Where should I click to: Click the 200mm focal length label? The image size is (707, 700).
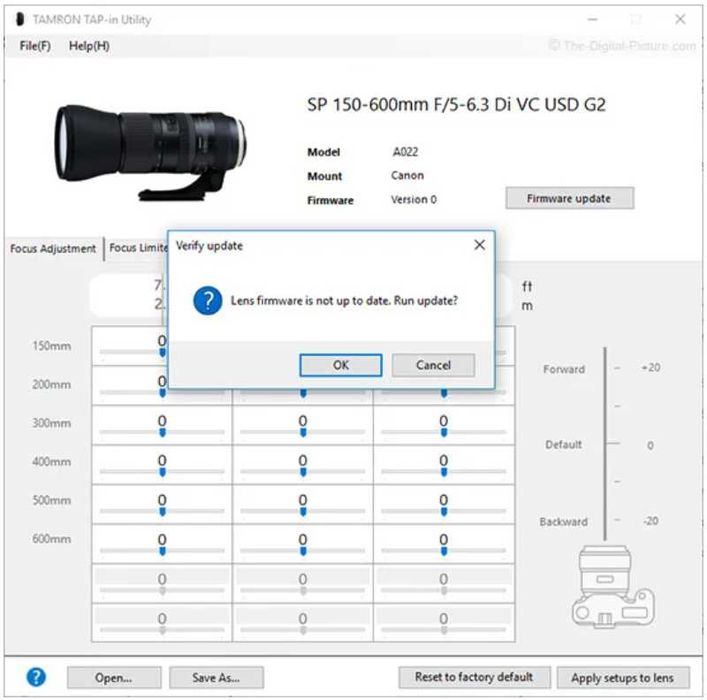click(x=51, y=385)
